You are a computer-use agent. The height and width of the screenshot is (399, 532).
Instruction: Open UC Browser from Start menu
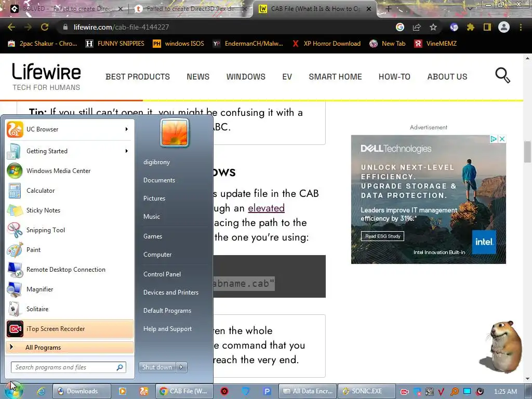tap(70, 129)
